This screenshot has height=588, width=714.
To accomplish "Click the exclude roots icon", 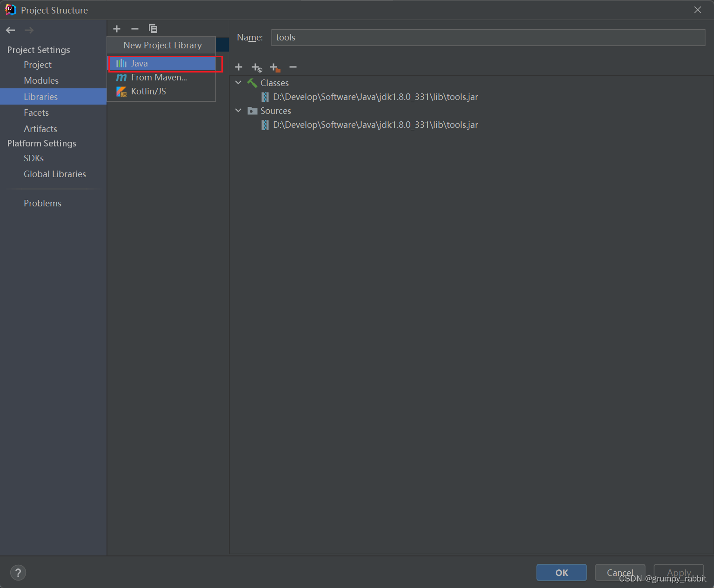I will [x=275, y=68].
